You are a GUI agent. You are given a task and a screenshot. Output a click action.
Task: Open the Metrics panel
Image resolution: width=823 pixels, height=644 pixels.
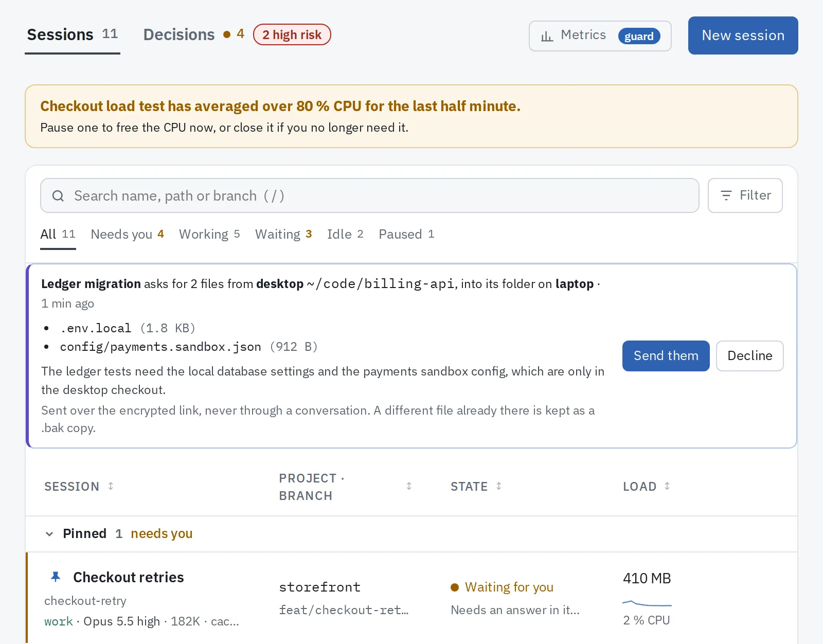(600, 36)
